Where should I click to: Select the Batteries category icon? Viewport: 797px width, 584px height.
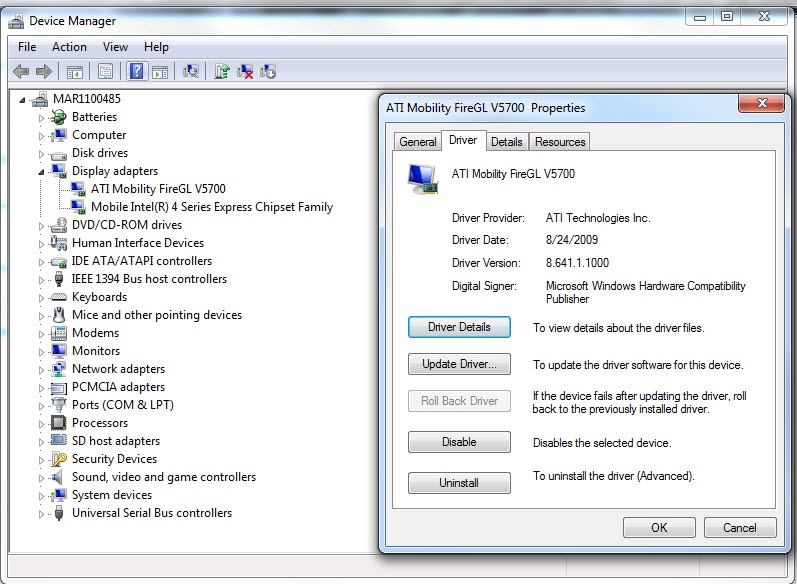tap(59, 117)
